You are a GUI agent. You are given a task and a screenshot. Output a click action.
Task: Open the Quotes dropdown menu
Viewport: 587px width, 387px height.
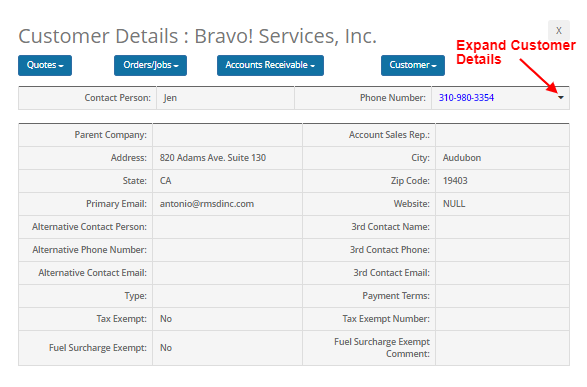pos(45,65)
